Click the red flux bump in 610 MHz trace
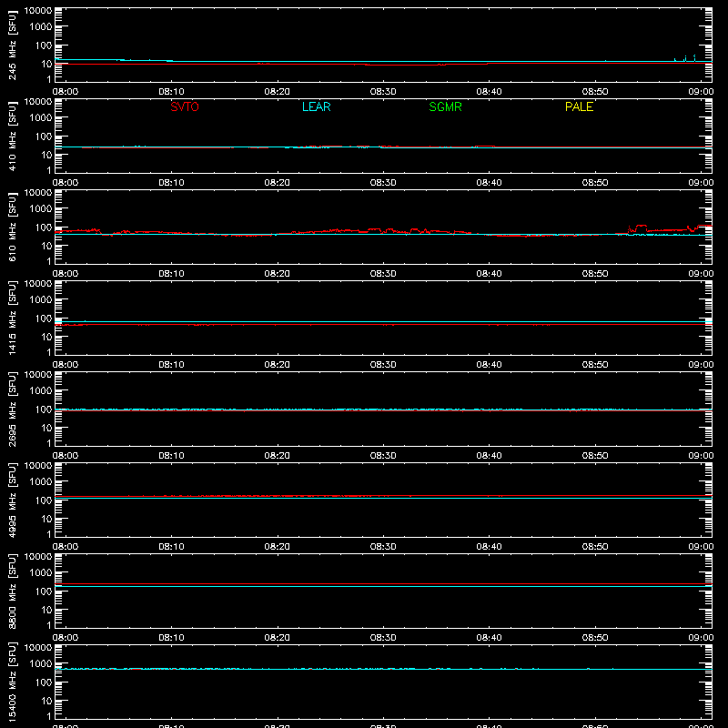 tap(641, 229)
